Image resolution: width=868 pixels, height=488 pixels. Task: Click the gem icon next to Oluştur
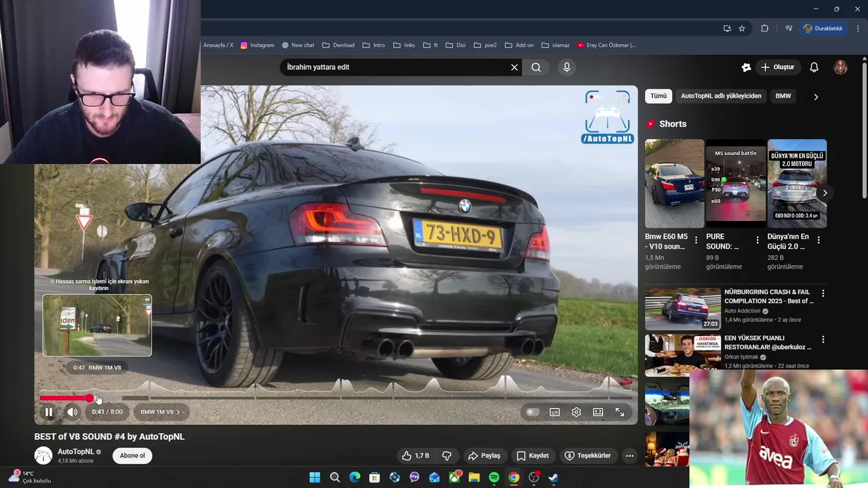(746, 67)
